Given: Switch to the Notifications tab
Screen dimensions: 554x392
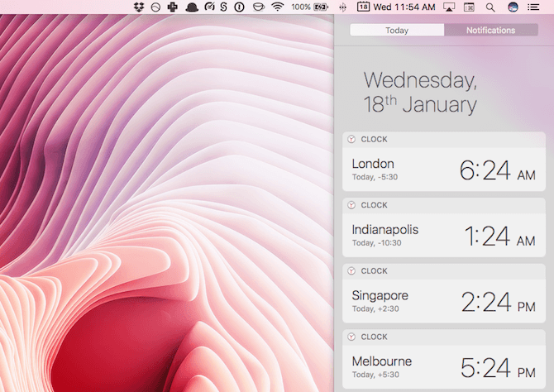Looking at the screenshot, I should pos(490,31).
